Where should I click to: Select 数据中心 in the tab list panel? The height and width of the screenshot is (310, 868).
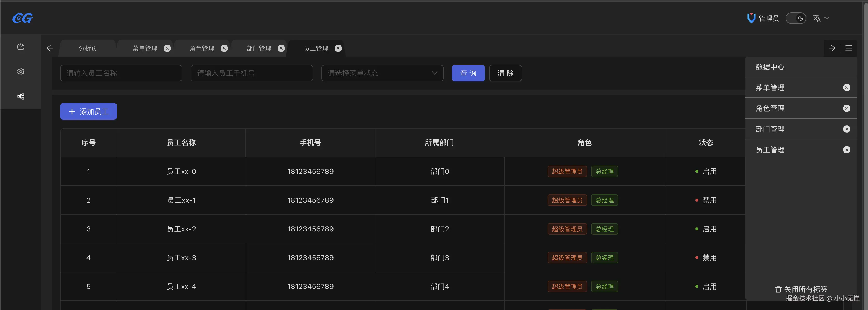click(x=770, y=67)
